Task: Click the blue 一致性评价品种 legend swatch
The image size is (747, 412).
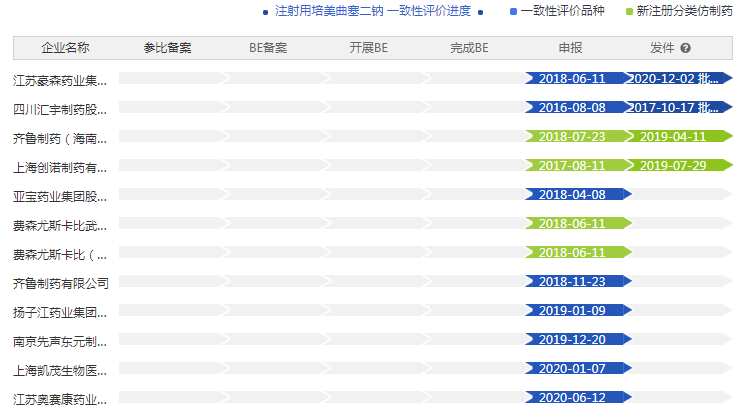Action: point(513,11)
